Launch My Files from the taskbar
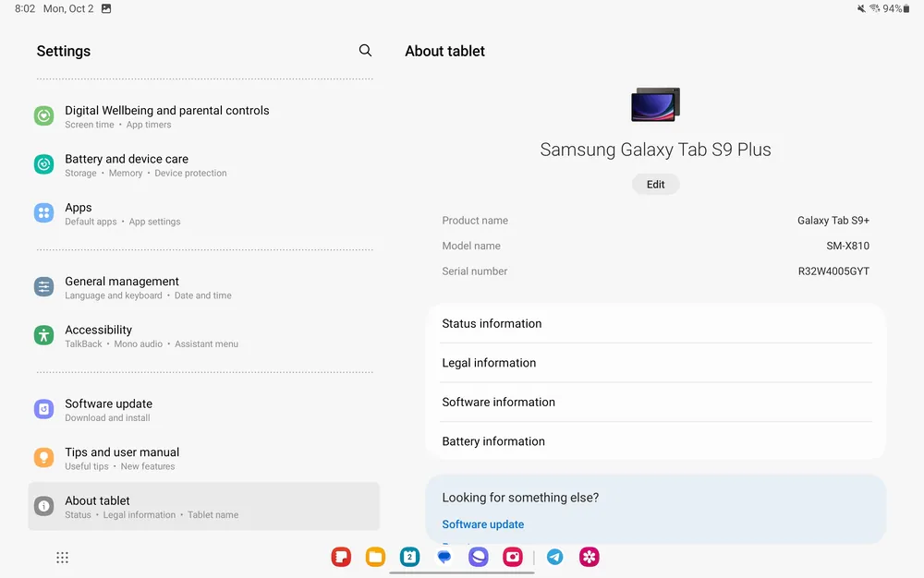Screen dimensions: 924x578 coord(375,557)
